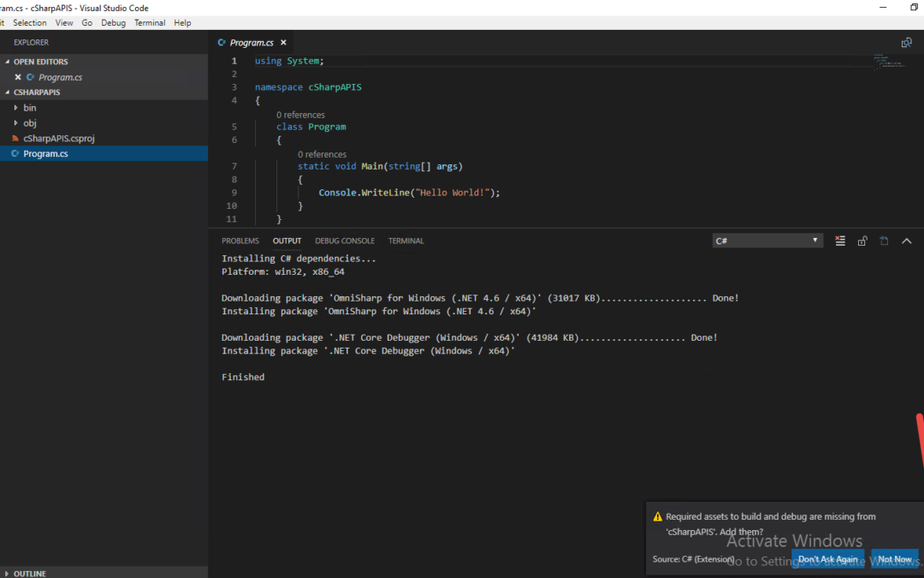Close the Program.cs editor tab
The width and height of the screenshot is (924, 578).
tap(283, 43)
